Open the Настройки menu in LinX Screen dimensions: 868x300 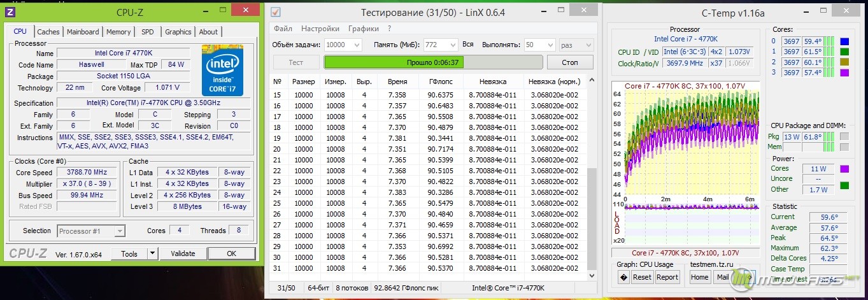pos(320,29)
